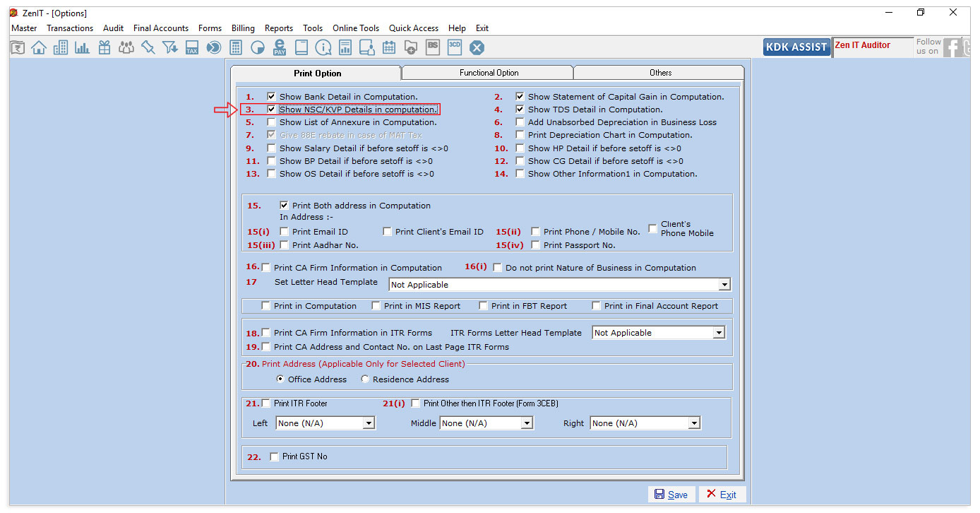
Task: Open the bar chart icon in toolbar
Action: (x=83, y=47)
